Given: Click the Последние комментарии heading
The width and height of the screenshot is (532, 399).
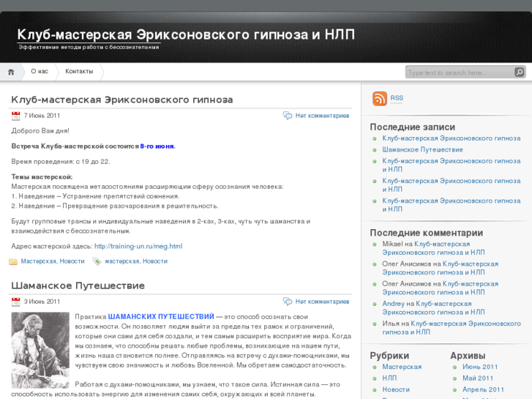Looking at the screenshot, I should (426, 233).
